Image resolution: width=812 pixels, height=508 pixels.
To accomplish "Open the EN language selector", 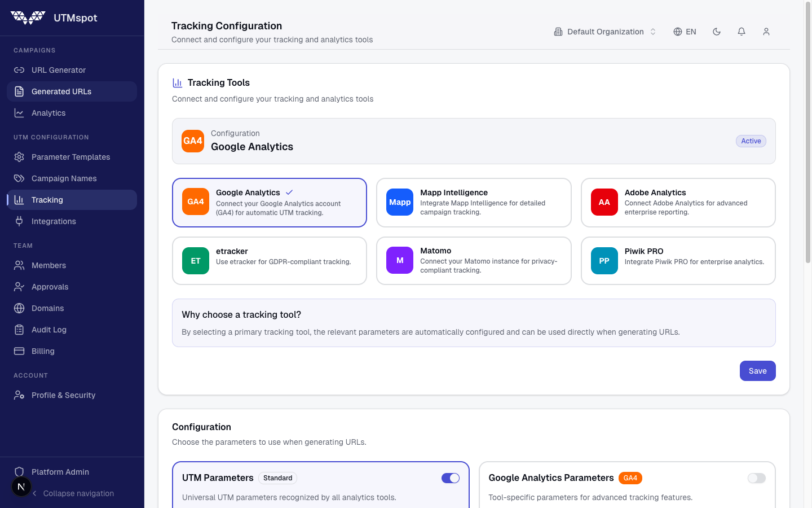I will click(685, 32).
